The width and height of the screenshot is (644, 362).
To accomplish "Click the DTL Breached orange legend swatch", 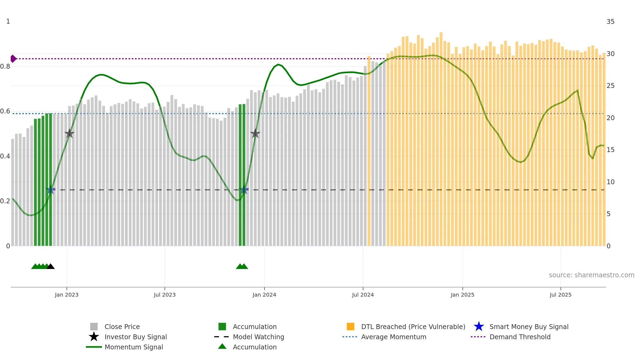I will coord(350,327).
